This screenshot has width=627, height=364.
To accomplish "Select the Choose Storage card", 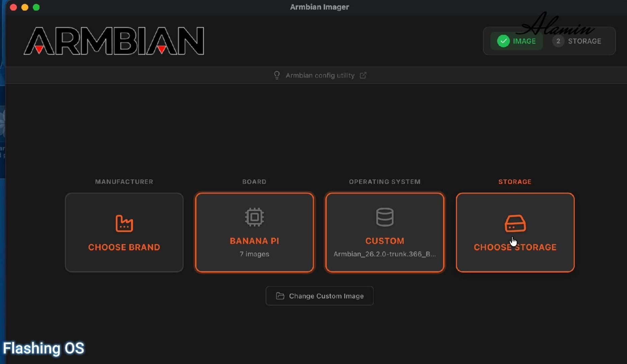I will pyautogui.click(x=515, y=233).
